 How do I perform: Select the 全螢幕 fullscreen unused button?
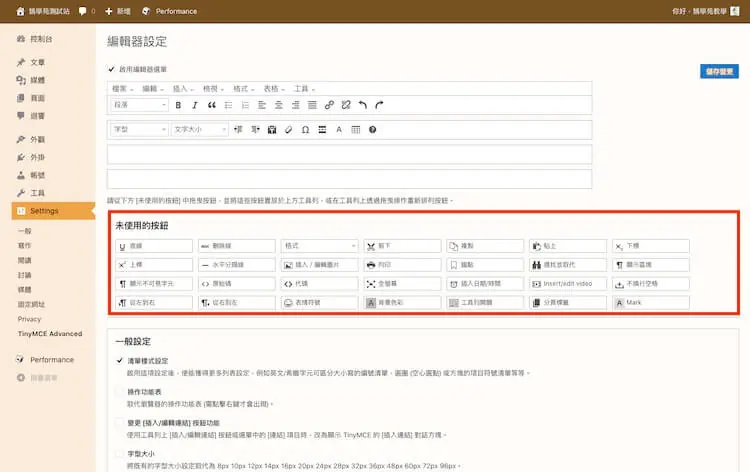tap(402, 284)
